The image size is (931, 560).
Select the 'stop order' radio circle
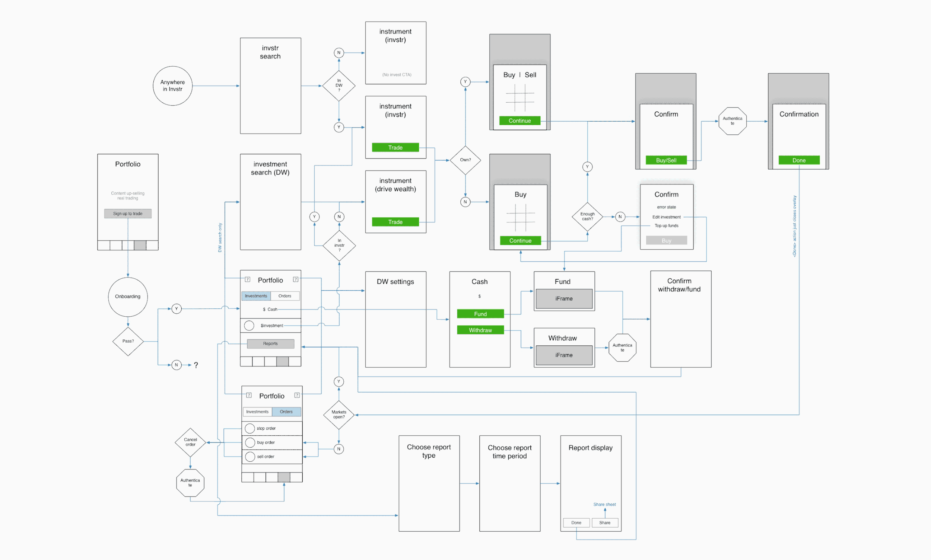pos(250,428)
